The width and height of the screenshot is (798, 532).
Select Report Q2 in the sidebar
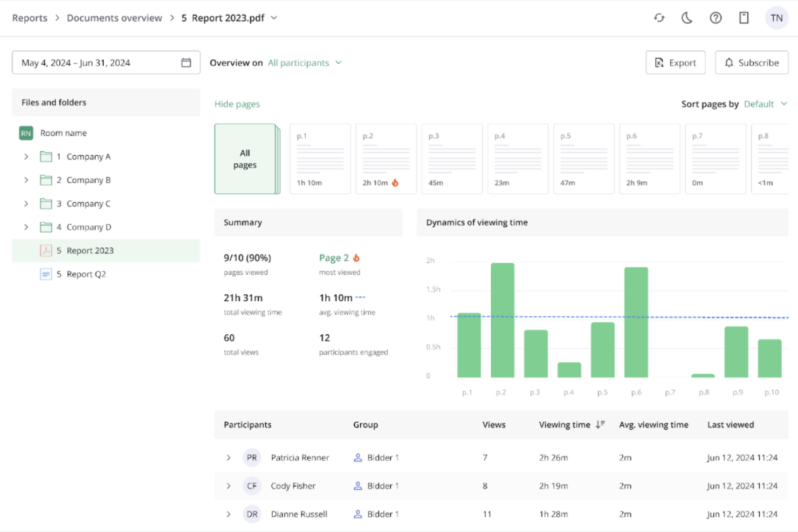(85, 274)
